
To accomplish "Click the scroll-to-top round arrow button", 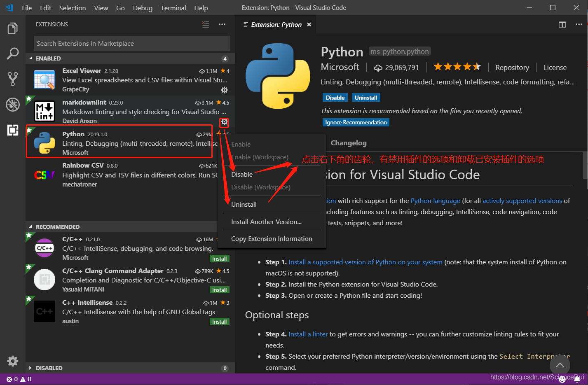I will [560, 365].
